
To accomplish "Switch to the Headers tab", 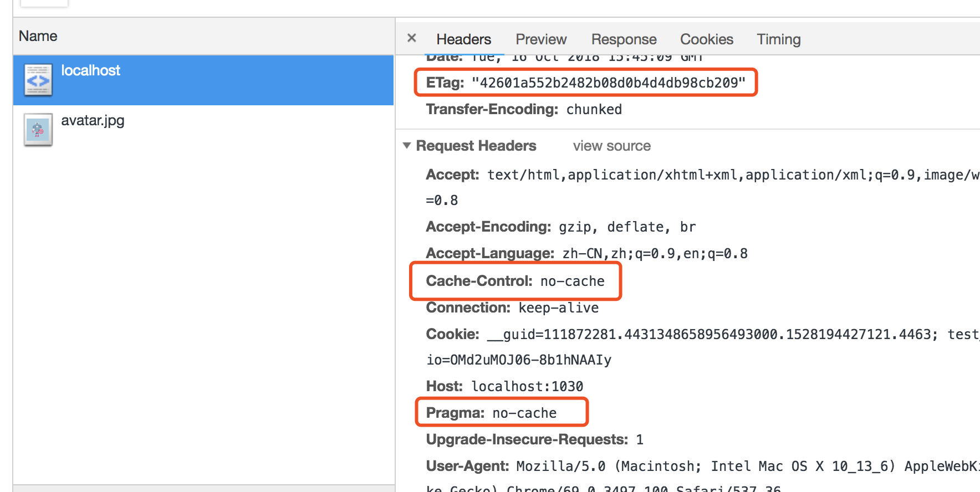I will pos(463,39).
